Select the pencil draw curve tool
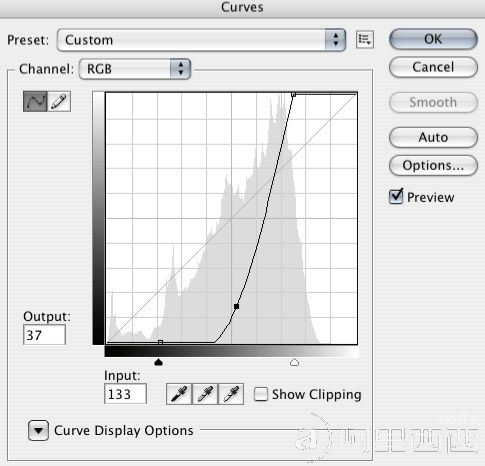 (x=59, y=101)
